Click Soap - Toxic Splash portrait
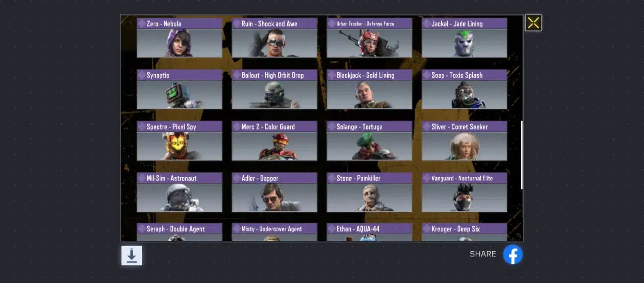Screen dimensions: 644x283 (464, 94)
